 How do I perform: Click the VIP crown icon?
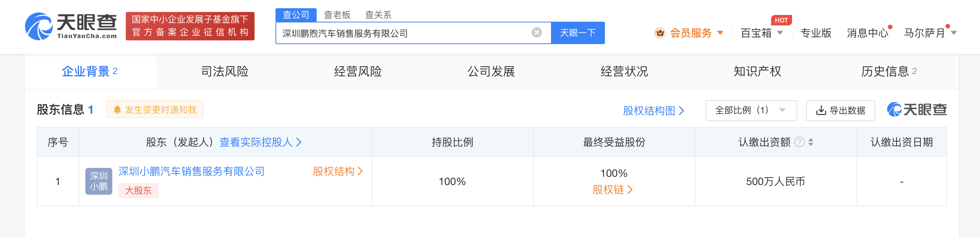pyautogui.click(x=660, y=33)
